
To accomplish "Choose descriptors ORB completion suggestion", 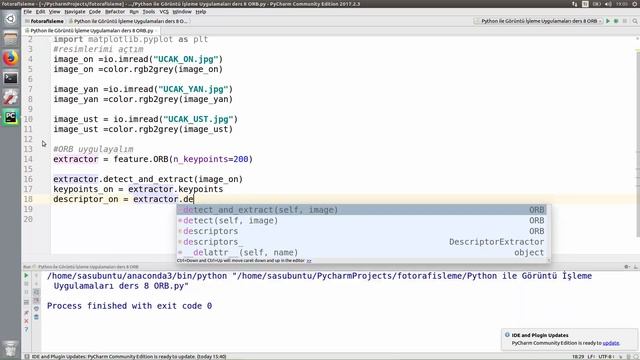I will (x=361, y=231).
